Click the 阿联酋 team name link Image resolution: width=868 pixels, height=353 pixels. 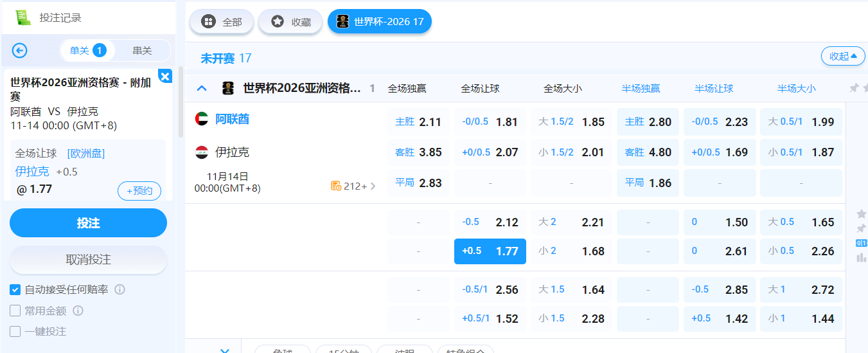coord(232,119)
